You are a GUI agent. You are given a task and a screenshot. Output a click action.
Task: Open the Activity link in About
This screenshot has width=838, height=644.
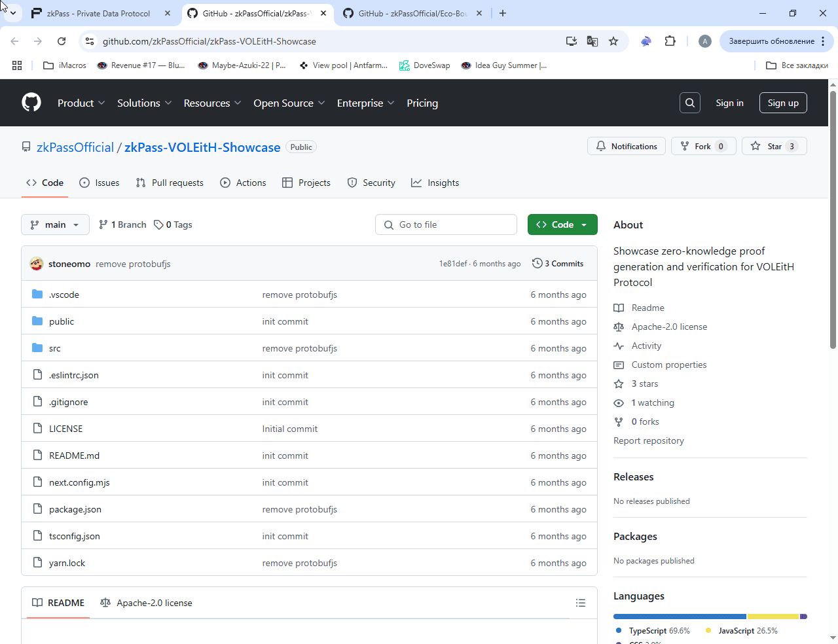pyautogui.click(x=646, y=346)
